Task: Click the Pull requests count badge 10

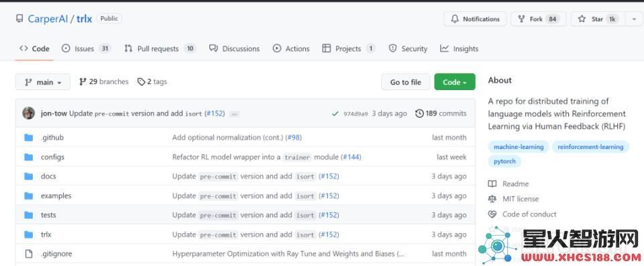Action: click(x=190, y=48)
